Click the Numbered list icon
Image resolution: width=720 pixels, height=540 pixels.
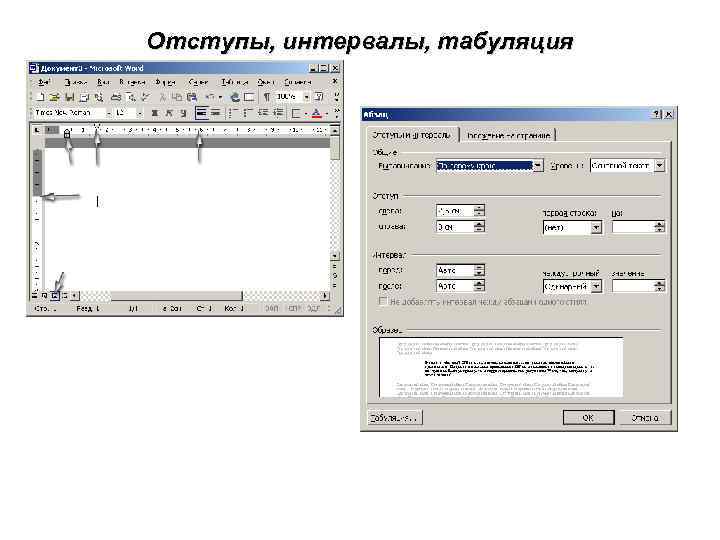click(x=234, y=113)
